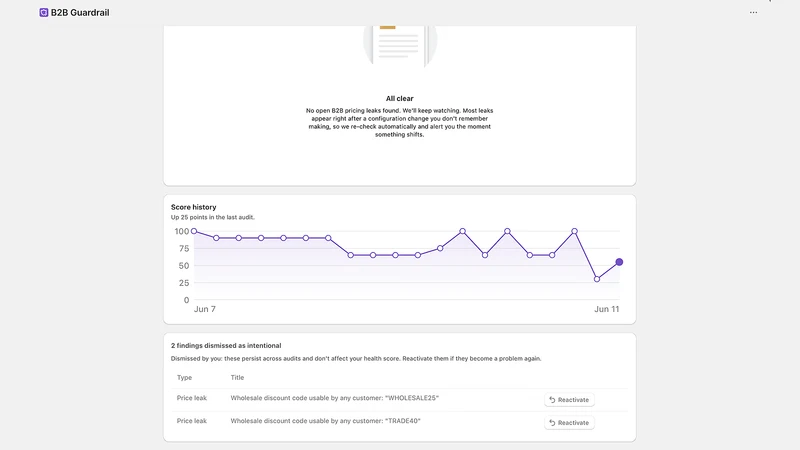Click the B2B Guardrail title text
Viewport: 800px width, 450px height.
[x=80, y=13]
